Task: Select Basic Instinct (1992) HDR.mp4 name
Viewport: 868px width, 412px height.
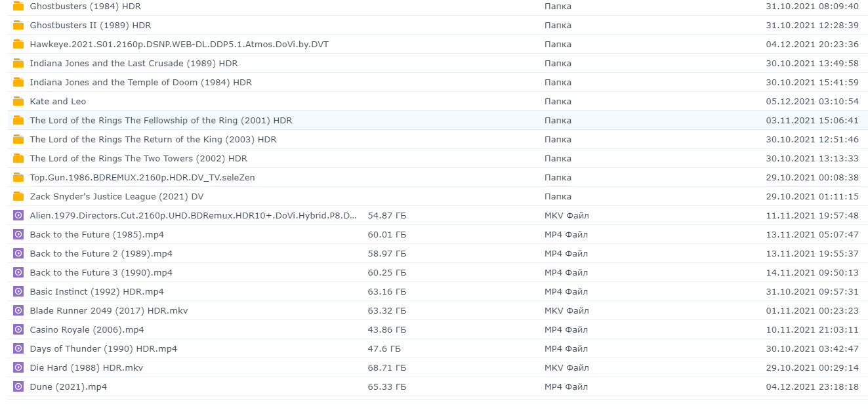Action: click(96, 292)
